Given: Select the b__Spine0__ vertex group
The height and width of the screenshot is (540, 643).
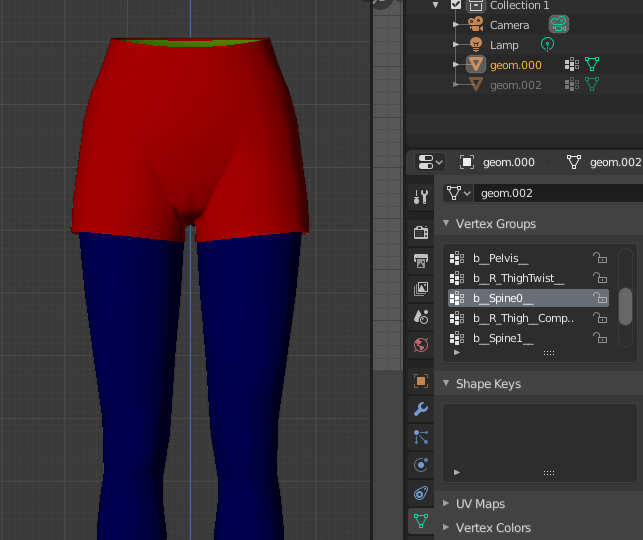Looking at the screenshot, I should [528, 298].
